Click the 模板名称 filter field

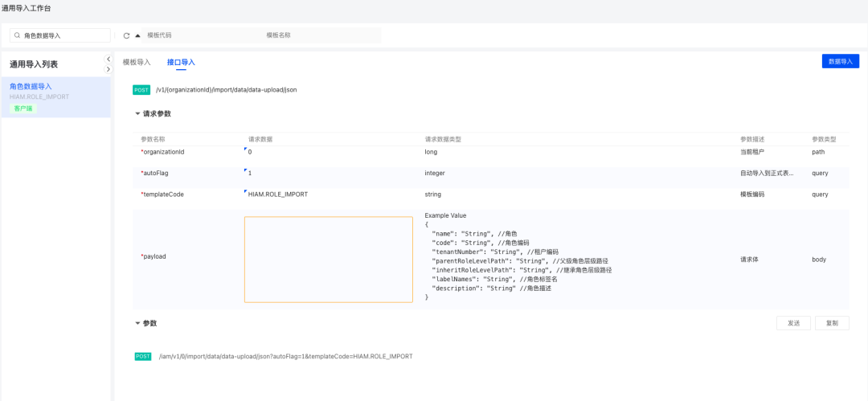[321, 35]
